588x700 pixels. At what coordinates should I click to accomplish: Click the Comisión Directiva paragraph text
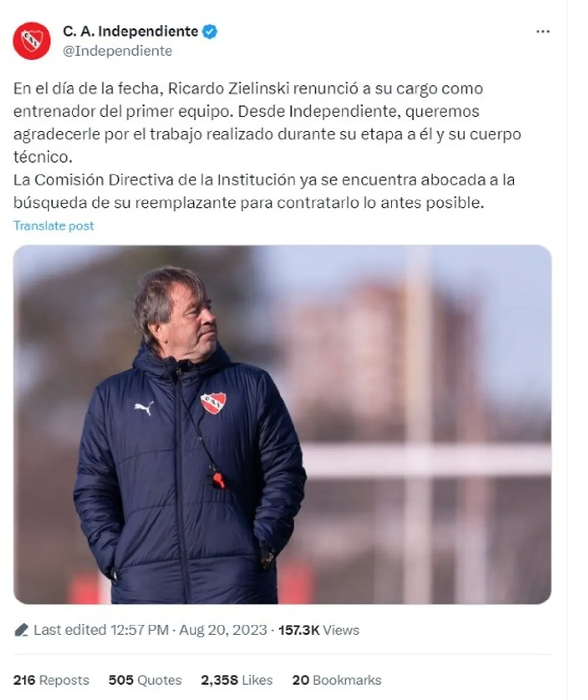(x=264, y=191)
